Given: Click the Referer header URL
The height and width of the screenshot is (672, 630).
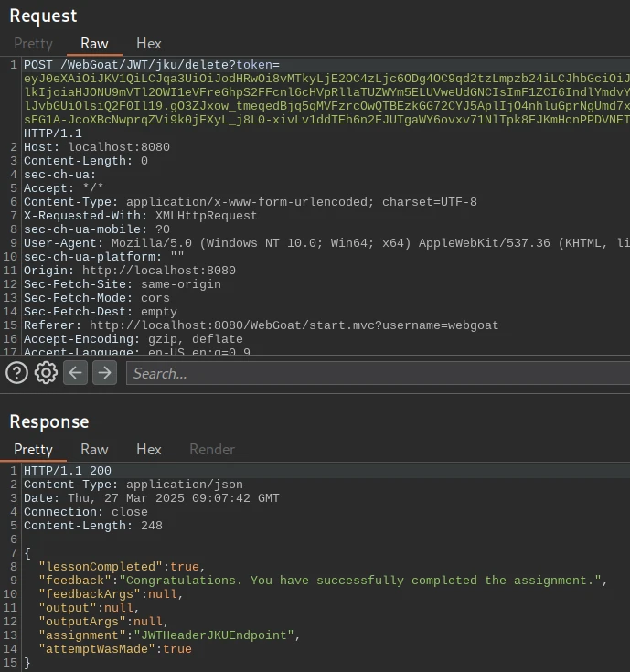Looking at the screenshot, I should pos(293,325).
